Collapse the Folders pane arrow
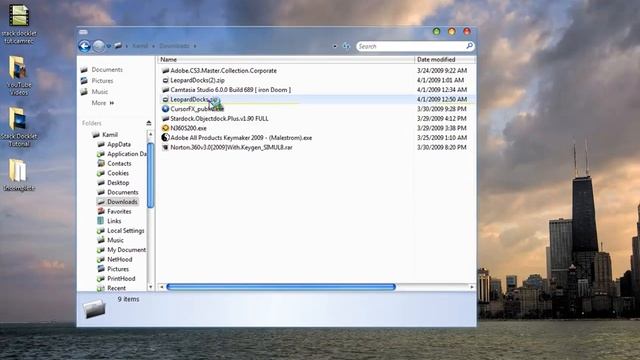 click(x=149, y=123)
